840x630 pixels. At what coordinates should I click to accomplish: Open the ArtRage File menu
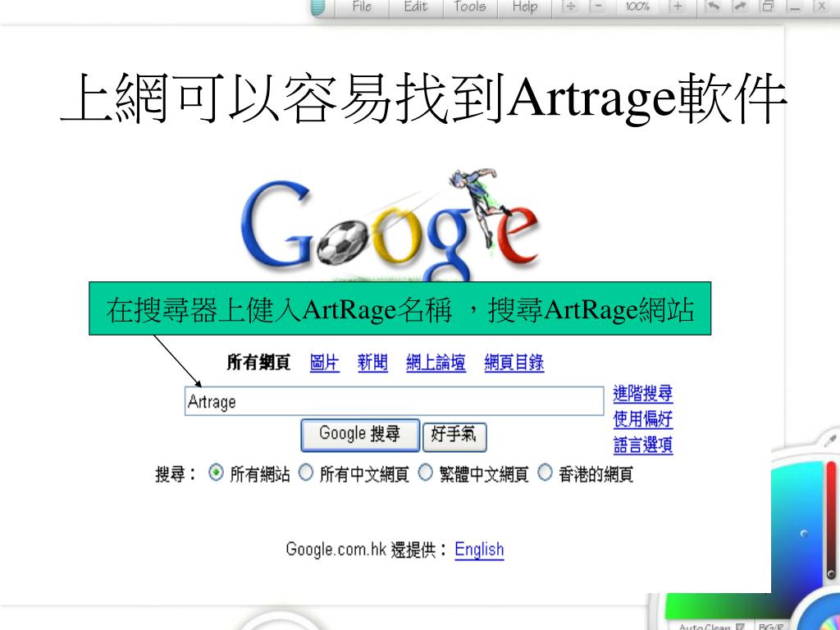tap(362, 7)
